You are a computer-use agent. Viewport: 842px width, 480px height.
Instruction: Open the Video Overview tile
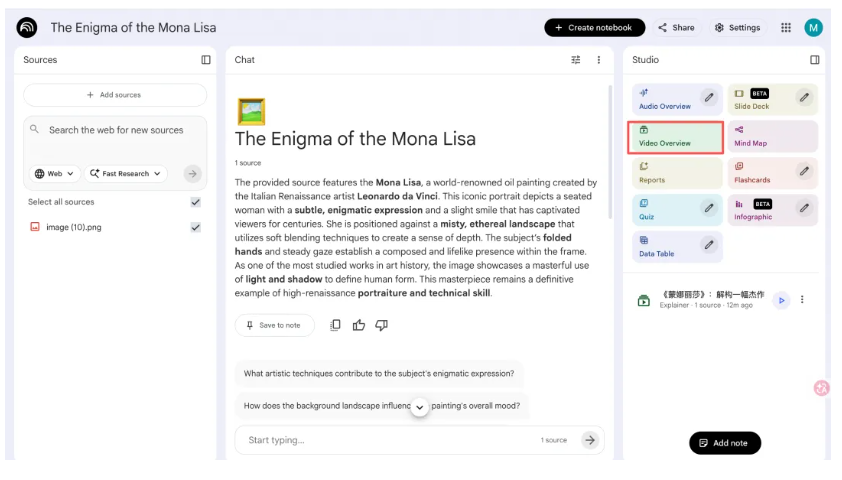675,137
